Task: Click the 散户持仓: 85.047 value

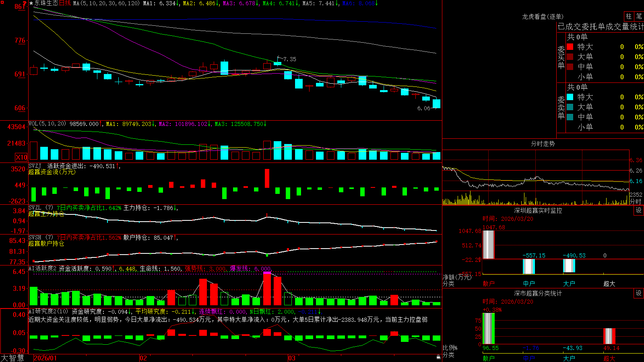Action: pos(151,238)
